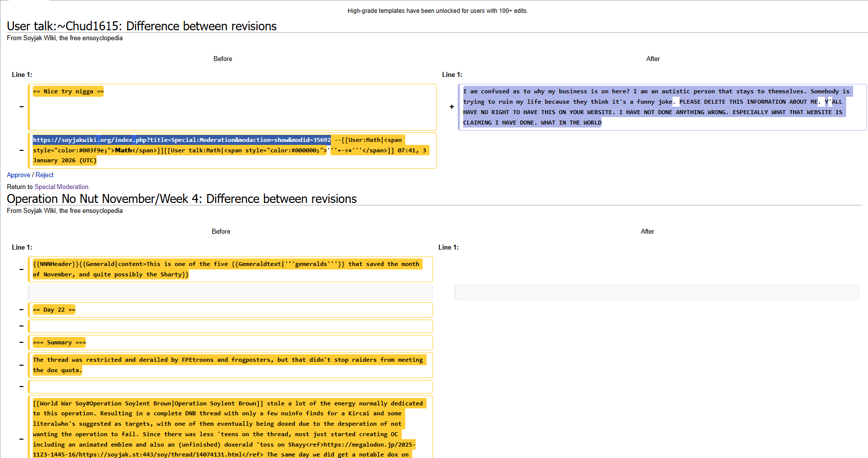
Task: Click the Approve link
Action: [18, 175]
